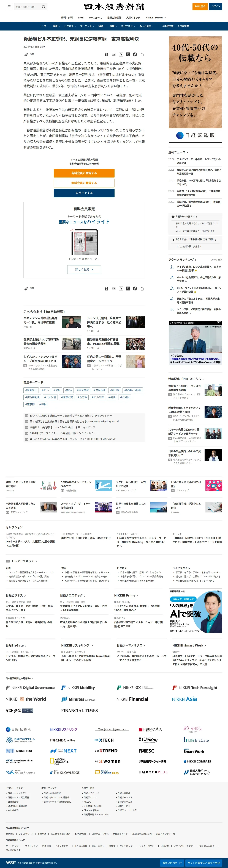
Task: Expand the トップ navigation dropdown
Action: (x=44, y=26)
